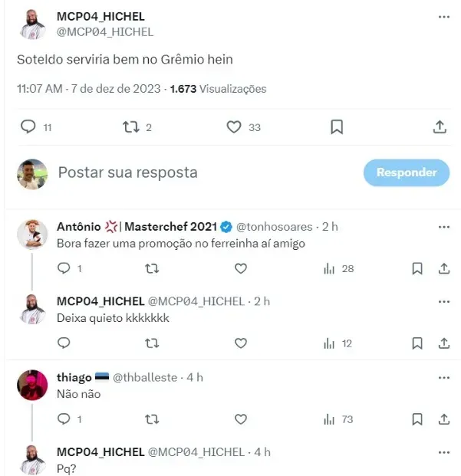Screen dimensions: 461x476
Task: Open more options on thiago's reply
Action: pyautogui.click(x=443, y=377)
